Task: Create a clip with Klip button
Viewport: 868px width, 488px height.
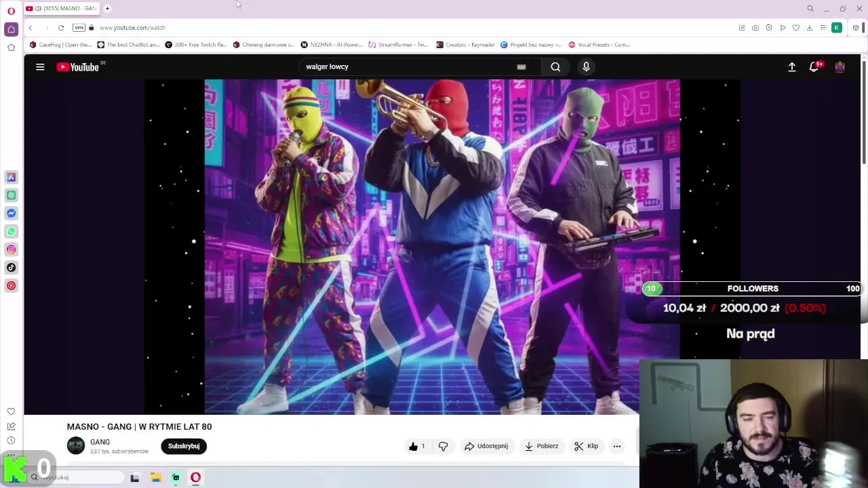Action: point(586,446)
